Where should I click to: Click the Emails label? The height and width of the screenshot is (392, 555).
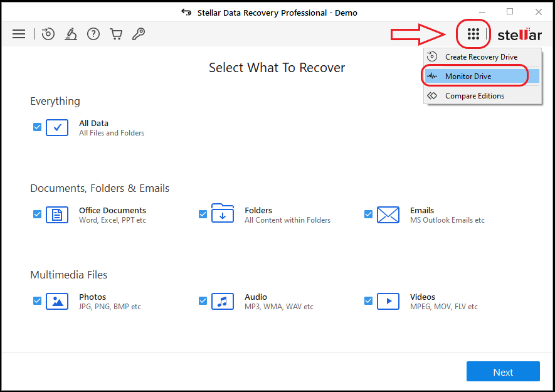422,210
